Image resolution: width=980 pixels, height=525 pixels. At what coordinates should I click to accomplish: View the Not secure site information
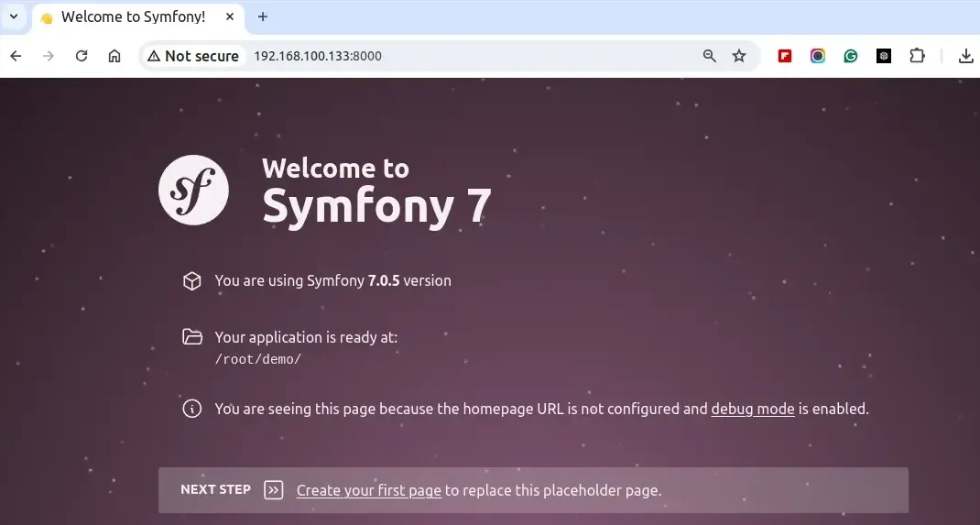(x=192, y=56)
